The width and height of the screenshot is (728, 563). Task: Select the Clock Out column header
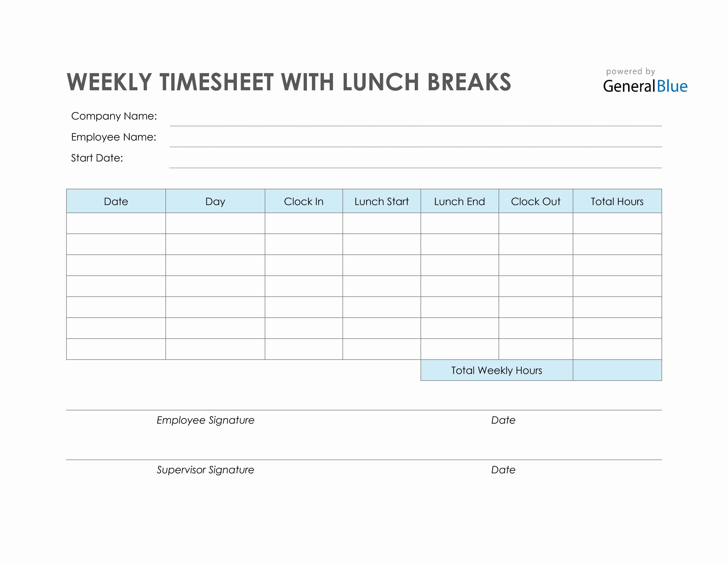(x=536, y=201)
